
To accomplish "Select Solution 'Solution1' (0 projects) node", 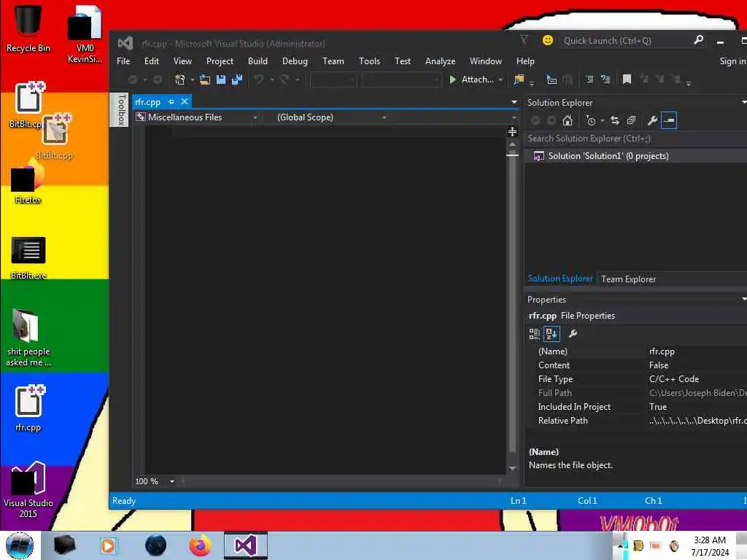I will pyautogui.click(x=608, y=156).
